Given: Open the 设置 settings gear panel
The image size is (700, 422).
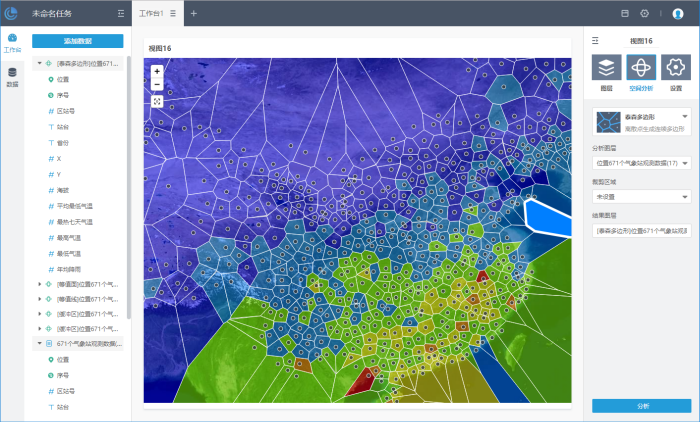Looking at the screenshot, I should pos(675,68).
